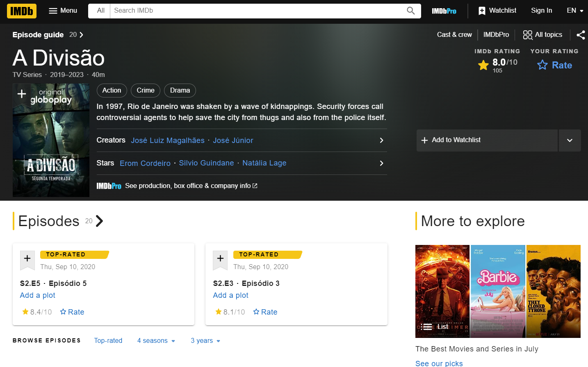The image size is (588, 367).
Task: Open the Oppenheimer poster list thumbnail
Action: coord(442,291)
